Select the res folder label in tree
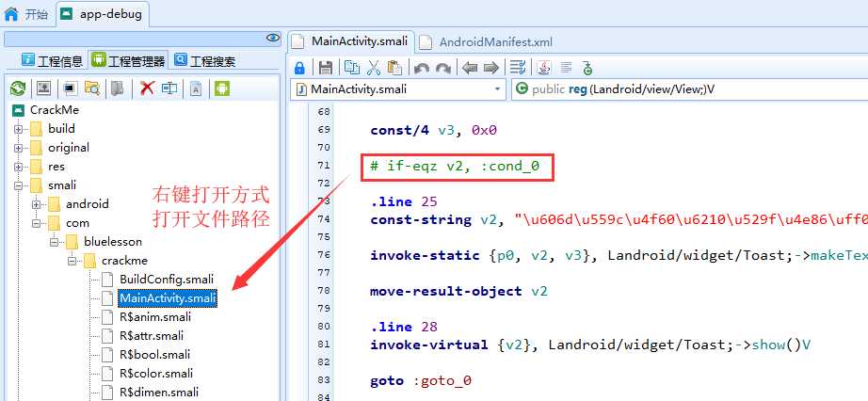The image size is (868, 401). click(x=56, y=167)
